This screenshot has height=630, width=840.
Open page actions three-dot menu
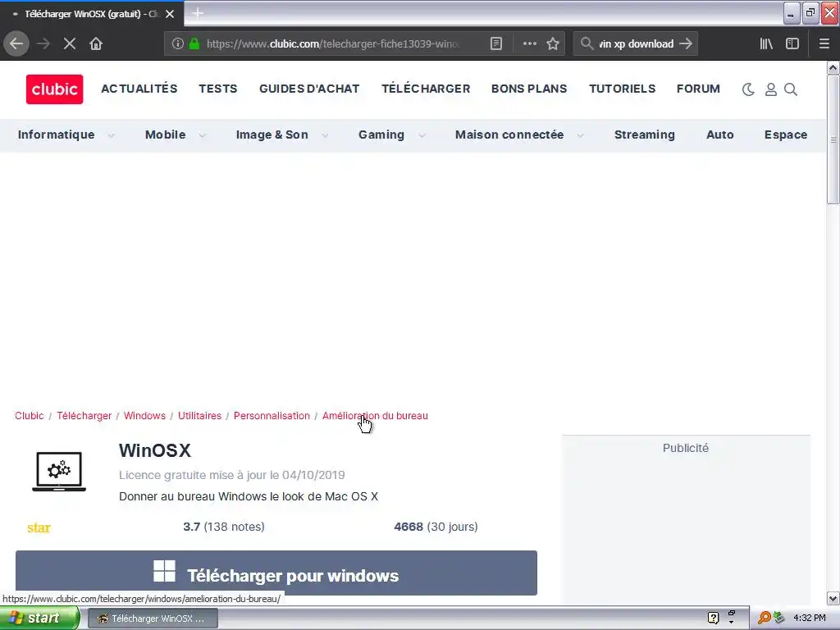[x=529, y=43]
